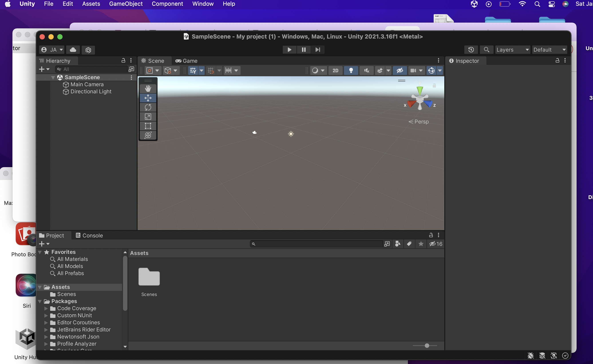Open Undo History in top toolbar
Screen dimensions: 593x364
(471, 50)
